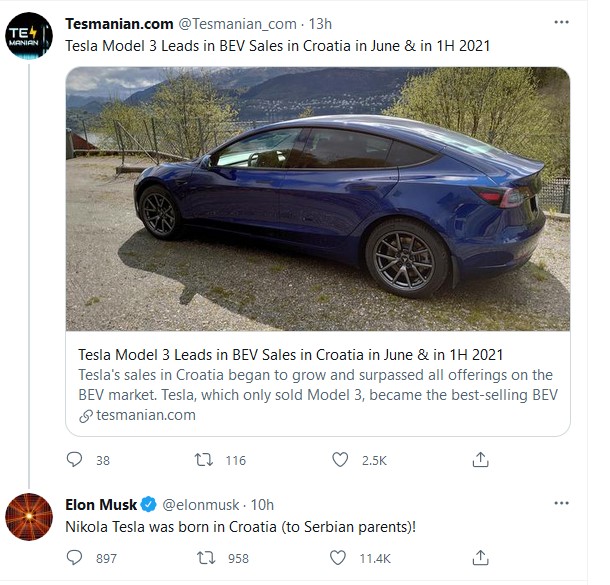Click the 13h tweet timestamp
Image resolution: width=610 pixels, height=585 pixels.
pos(320,23)
